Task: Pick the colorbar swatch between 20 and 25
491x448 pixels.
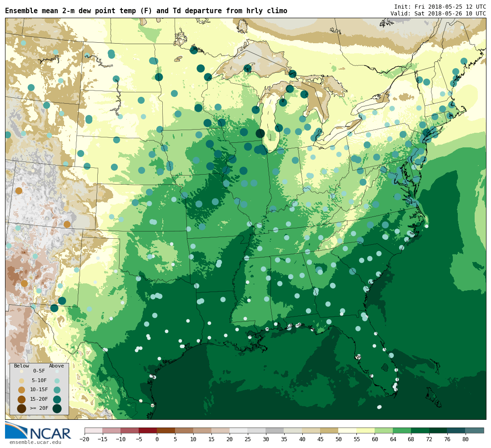Action: tap(239, 430)
